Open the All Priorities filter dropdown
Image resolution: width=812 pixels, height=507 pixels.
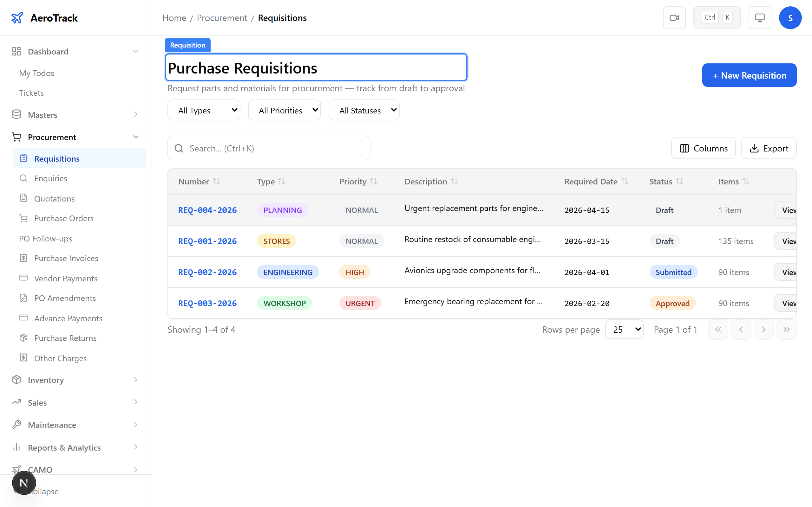[284, 110]
